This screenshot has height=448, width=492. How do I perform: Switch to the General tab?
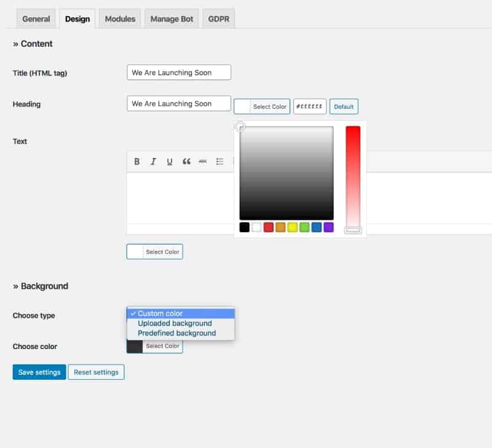point(36,18)
